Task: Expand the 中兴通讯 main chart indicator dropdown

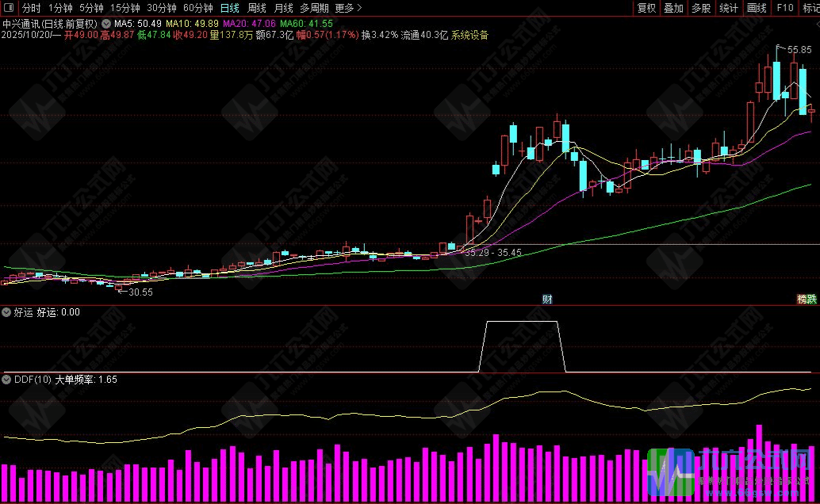Action: coord(106,24)
